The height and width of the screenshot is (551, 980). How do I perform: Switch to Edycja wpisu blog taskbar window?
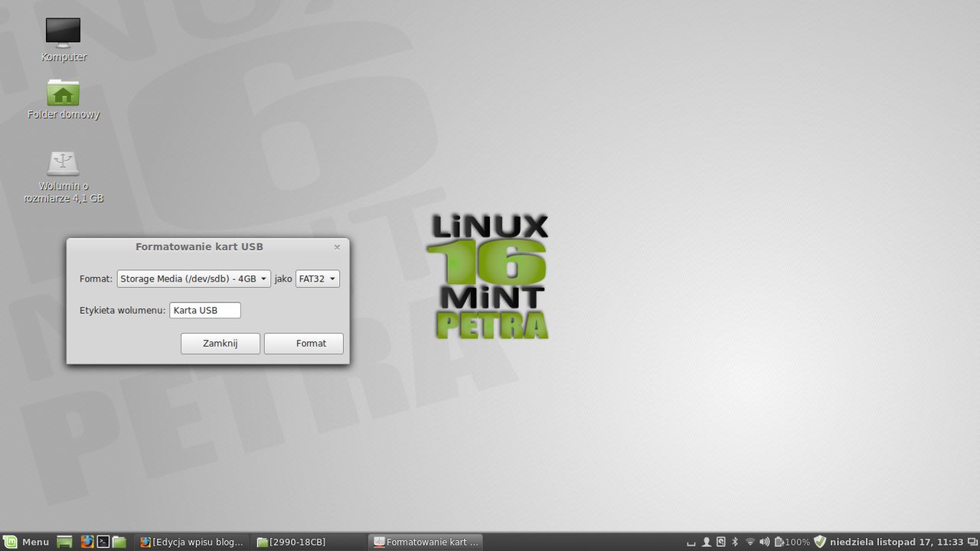coord(192,542)
